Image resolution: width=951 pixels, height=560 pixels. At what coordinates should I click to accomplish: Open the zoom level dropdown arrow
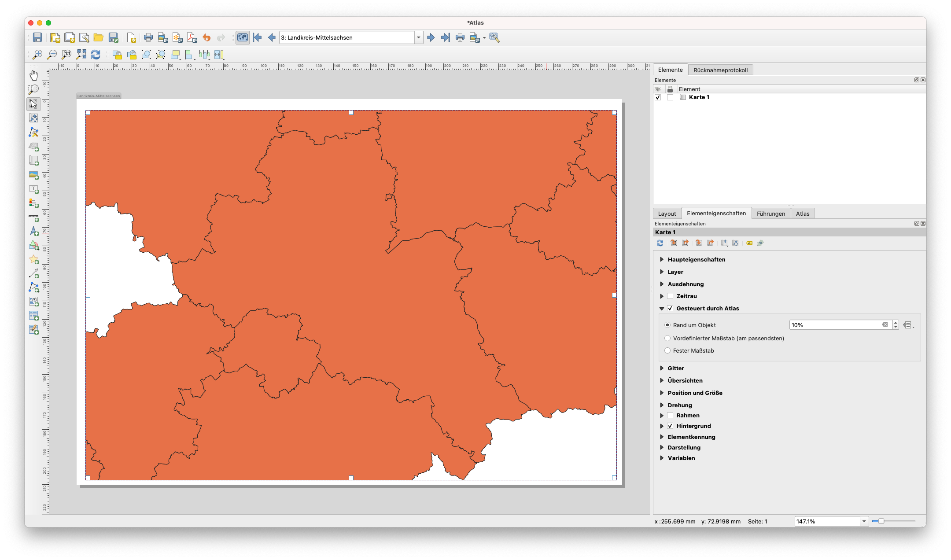pos(864,521)
